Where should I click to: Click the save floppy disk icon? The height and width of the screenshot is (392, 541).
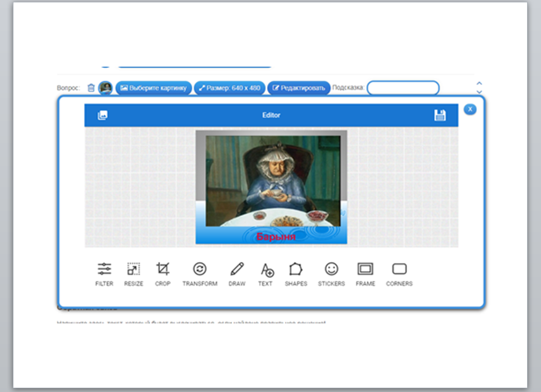click(x=440, y=115)
